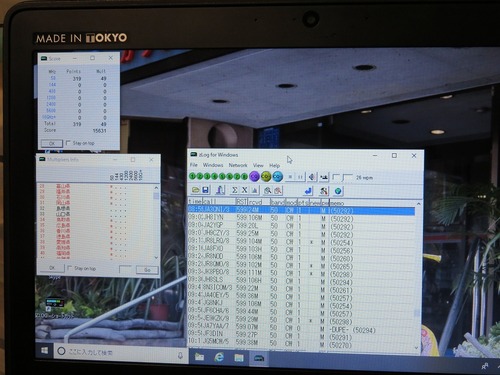
Task: Click the microphone icon in taskbar search
Action: pos(180,355)
